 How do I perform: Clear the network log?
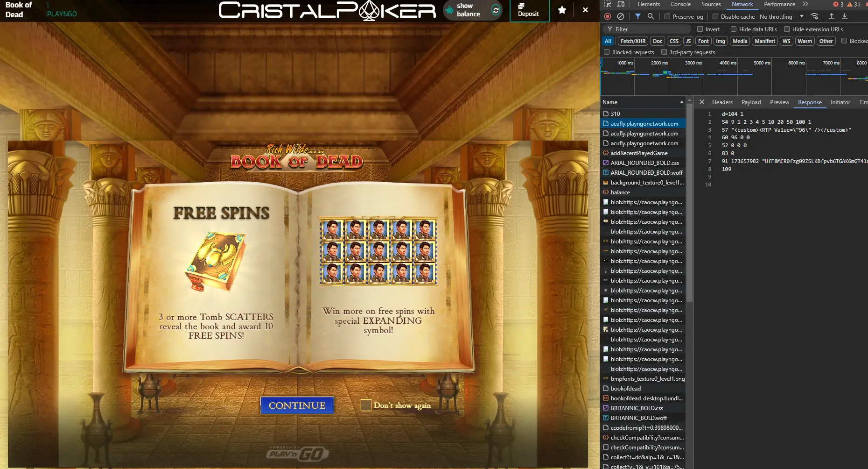tap(620, 16)
